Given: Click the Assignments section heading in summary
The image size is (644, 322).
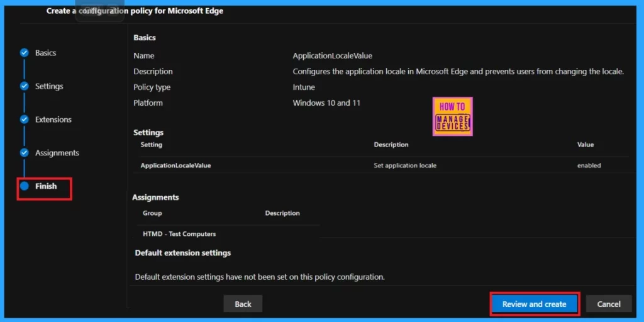Looking at the screenshot, I should 155,197.
